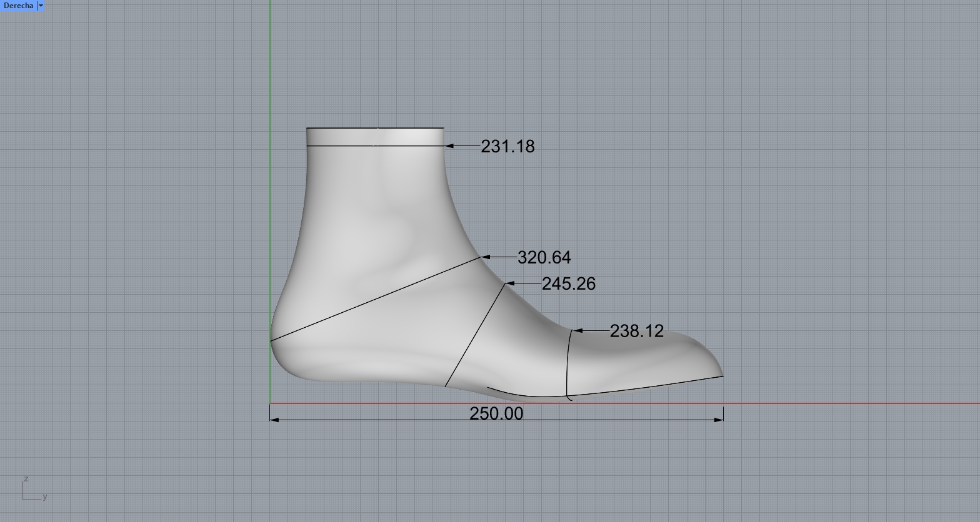Click the Derecha viewport title label

click(x=18, y=6)
